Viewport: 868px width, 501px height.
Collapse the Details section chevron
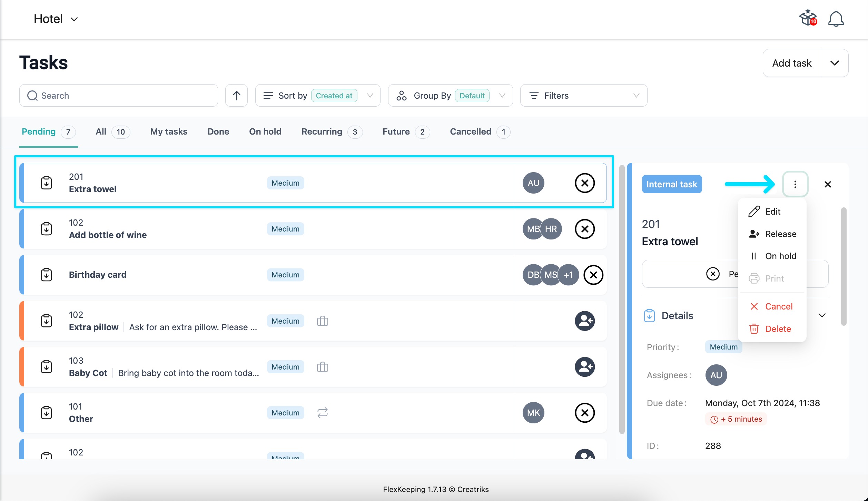pyautogui.click(x=822, y=315)
